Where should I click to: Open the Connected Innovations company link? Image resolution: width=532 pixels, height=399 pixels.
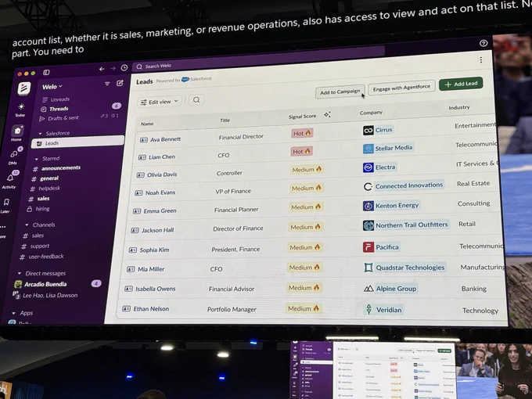[409, 185]
